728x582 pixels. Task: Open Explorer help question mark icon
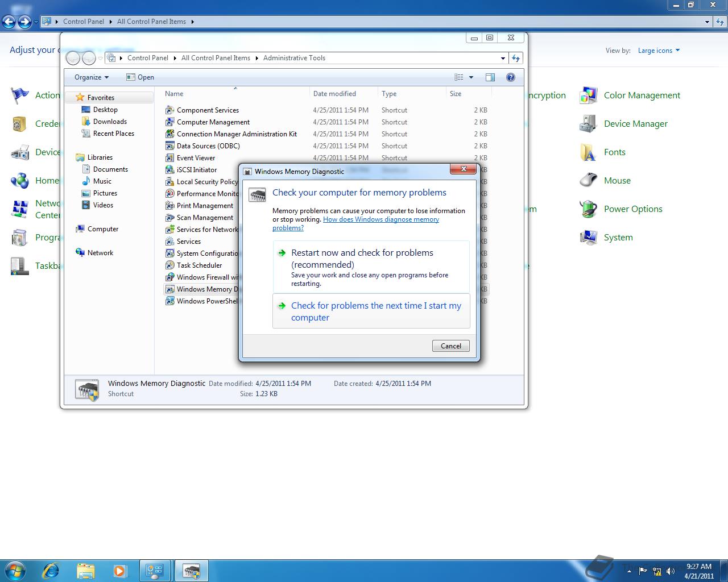click(511, 77)
